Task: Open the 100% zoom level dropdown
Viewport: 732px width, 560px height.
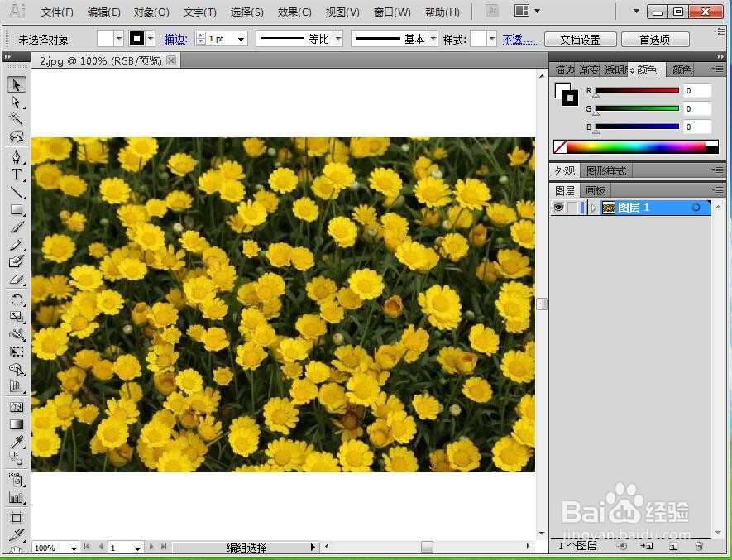Action: tap(74, 548)
